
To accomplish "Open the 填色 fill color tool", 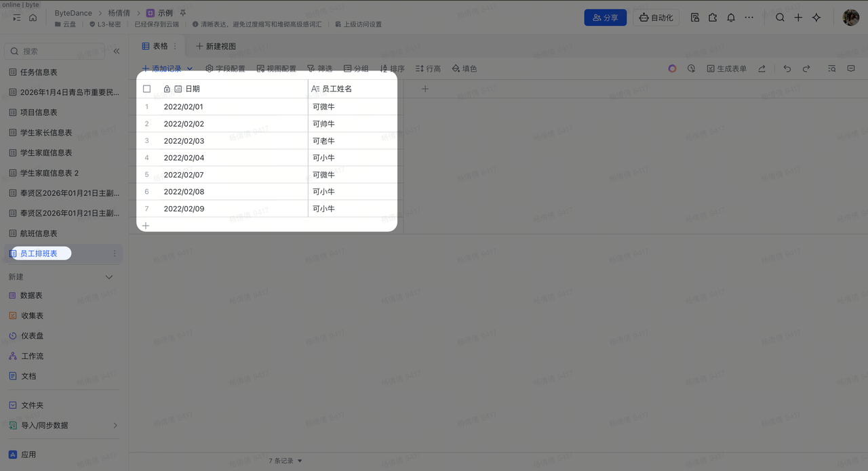I will [465, 68].
